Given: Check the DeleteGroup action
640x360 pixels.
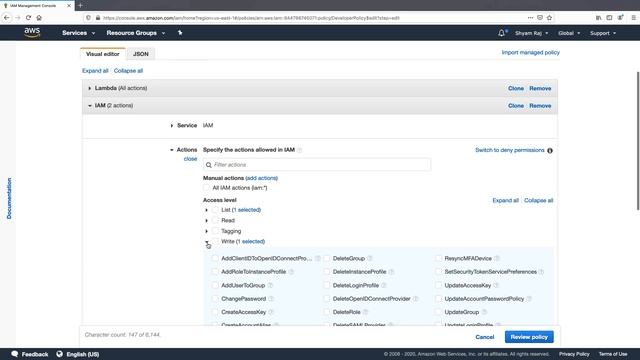Looking at the screenshot, I should point(327,258).
